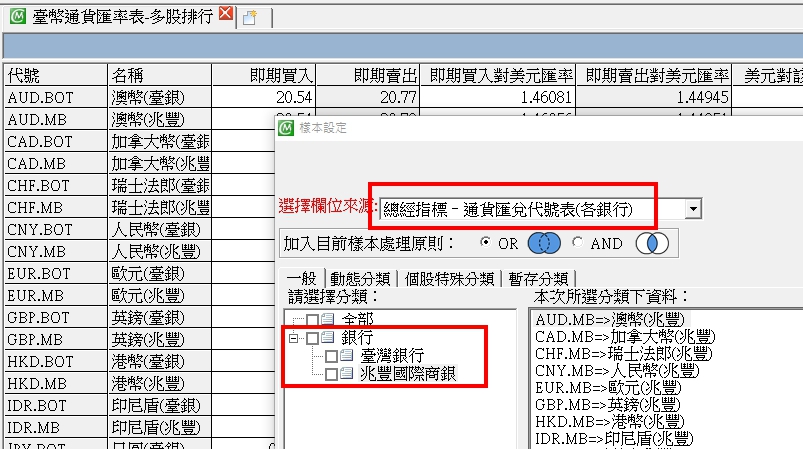
Task: Click the GBP.MB code cell
Action: 55,339
